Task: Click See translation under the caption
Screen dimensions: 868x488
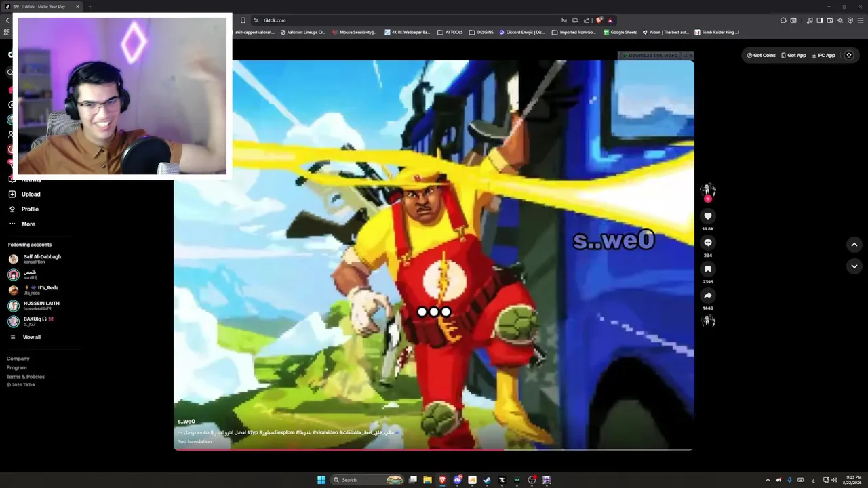Action: coord(195,442)
